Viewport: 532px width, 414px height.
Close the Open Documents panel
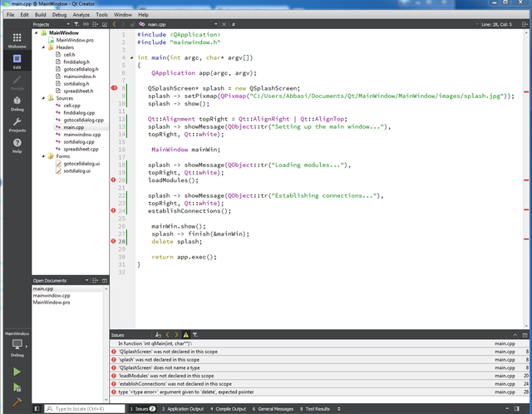coord(105,280)
